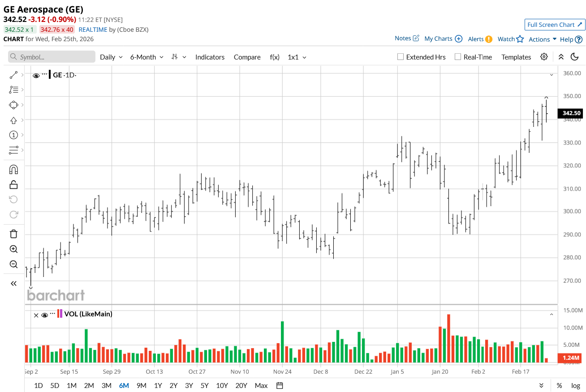The height and width of the screenshot is (392, 586).
Task: Toggle VOL indicator visibility eye
Action: (x=44, y=315)
